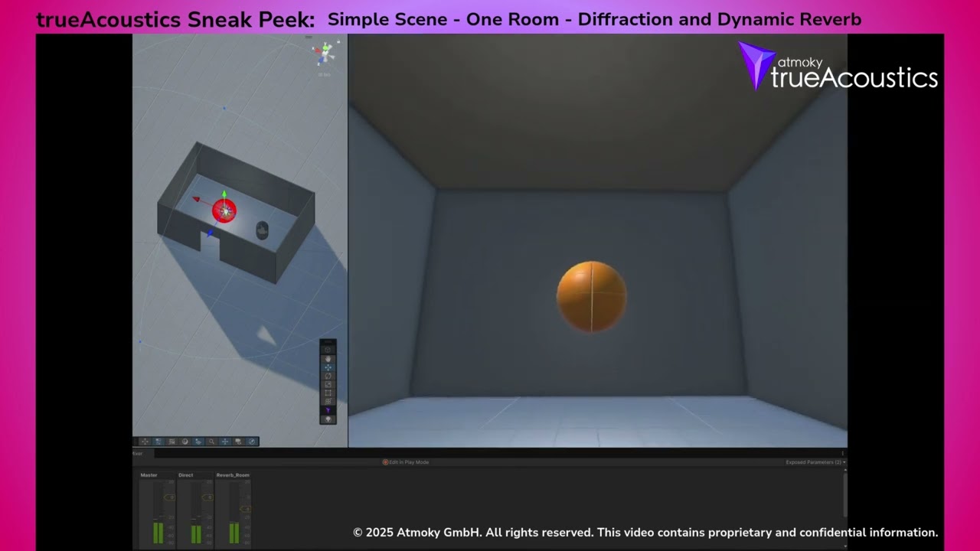Open the Exposed Parameters dropdown
The height and width of the screenshot is (551, 980).
(x=816, y=462)
